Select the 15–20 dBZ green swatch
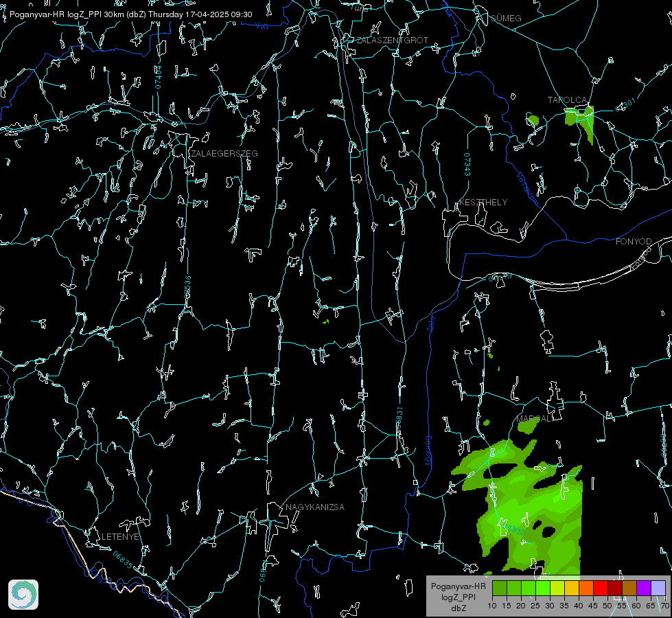This screenshot has width=672, height=618. click(x=514, y=588)
